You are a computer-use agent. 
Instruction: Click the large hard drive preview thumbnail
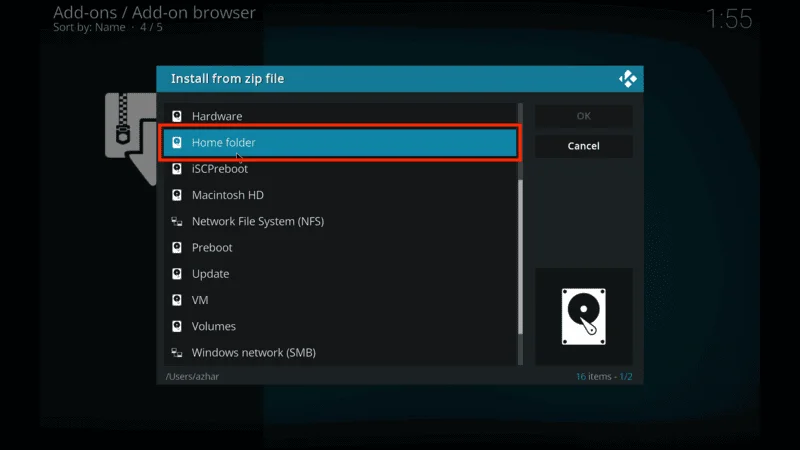click(x=584, y=316)
